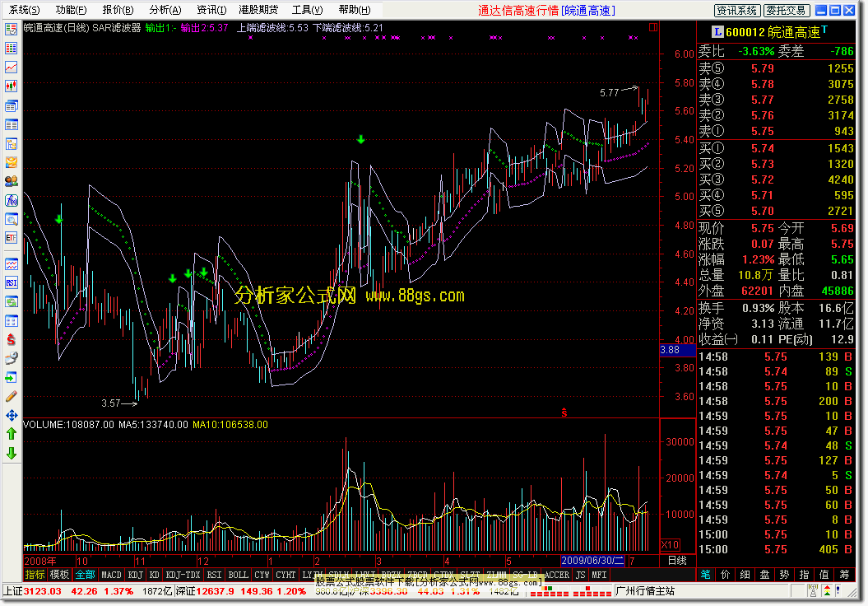Click the X10 volume scale button
This screenshot has height=606, width=868.
click(671, 544)
